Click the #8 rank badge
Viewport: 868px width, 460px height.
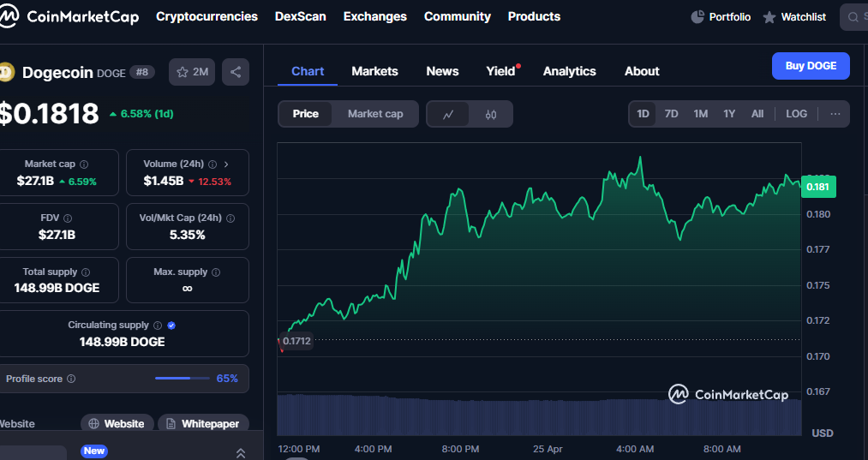(142, 72)
